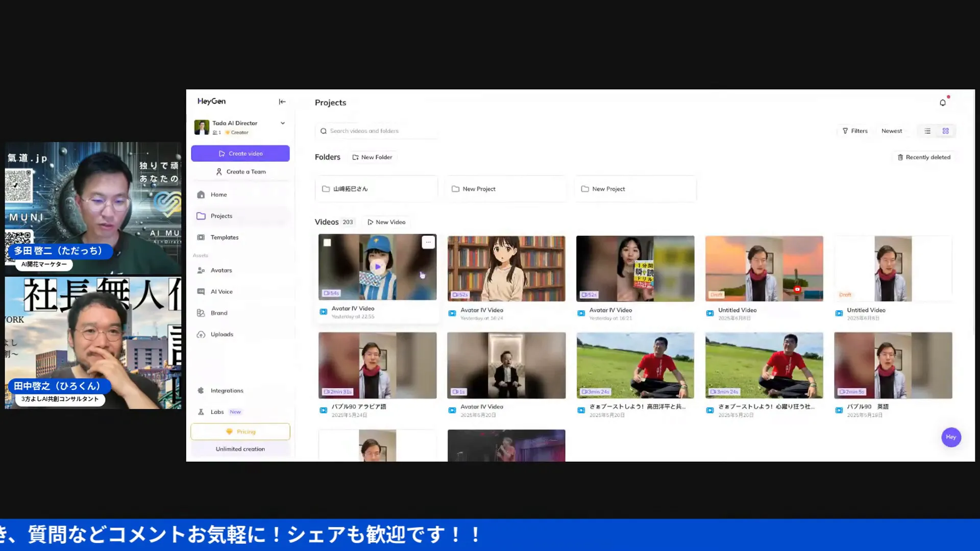Open the white-background Untitled Video draft
Image resolution: width=980 pixels, height=551 pixels.
pyautogui.click(x=893, y=268)
